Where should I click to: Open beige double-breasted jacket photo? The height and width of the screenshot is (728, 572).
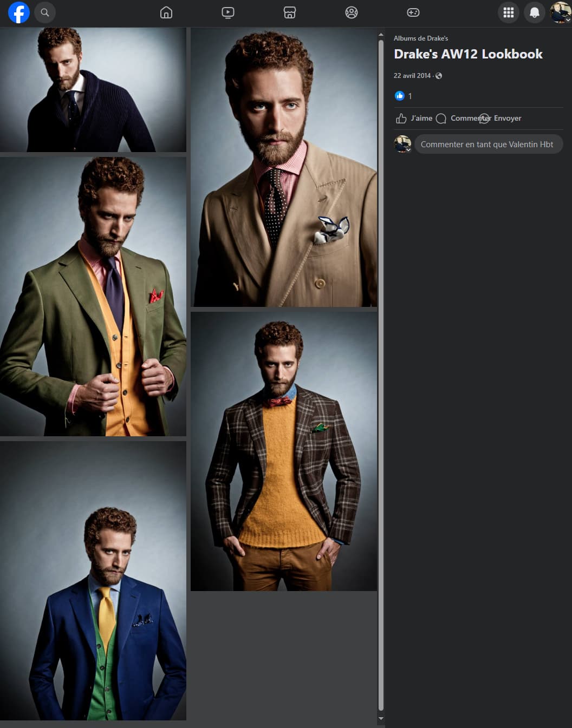pos(284,167)
